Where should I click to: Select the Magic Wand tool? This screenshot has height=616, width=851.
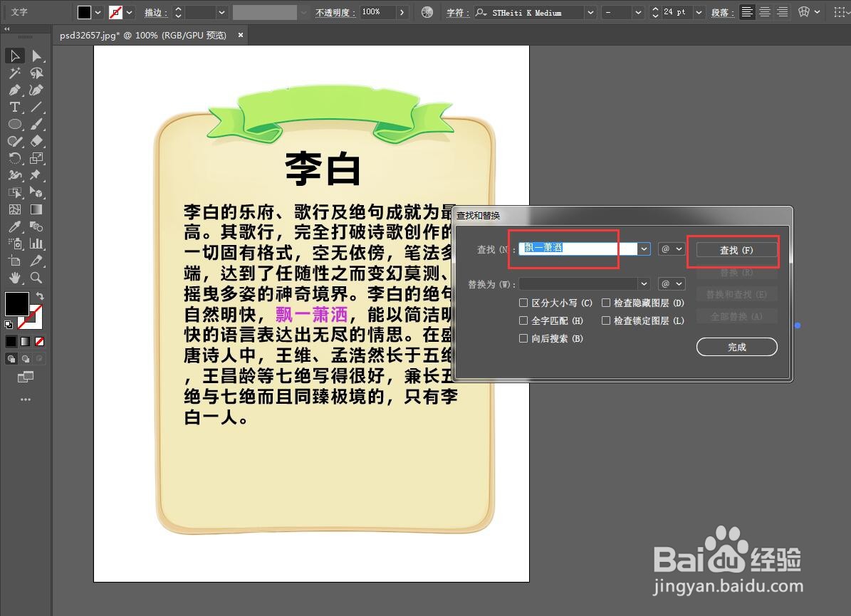click(x=14, y=74)
